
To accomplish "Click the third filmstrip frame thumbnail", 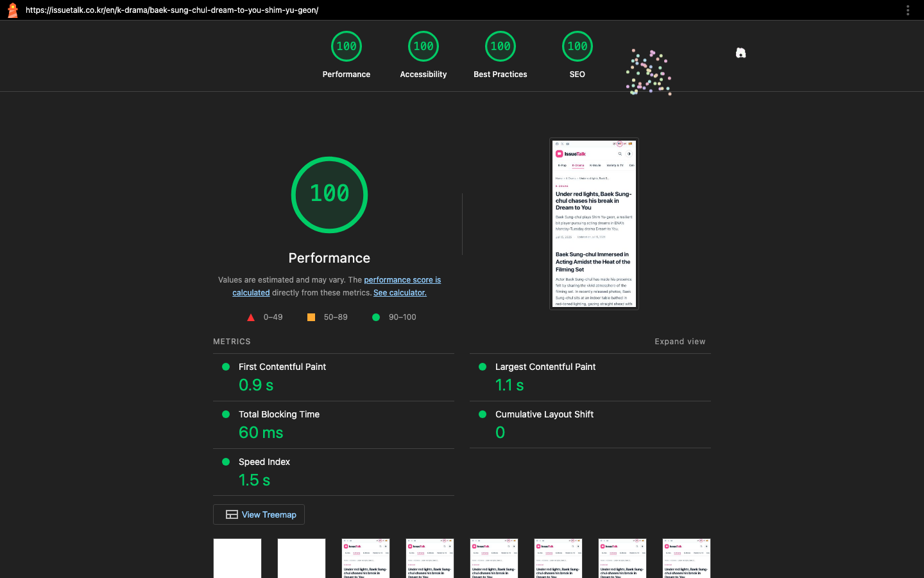I will click(x=366, y=558).
